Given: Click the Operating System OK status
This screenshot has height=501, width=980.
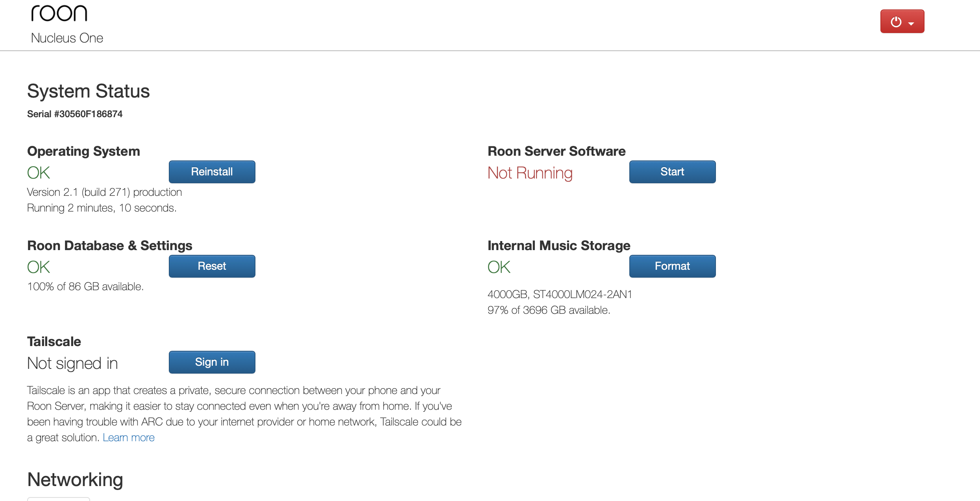Looking at the screenshot, I should [39, 173].
